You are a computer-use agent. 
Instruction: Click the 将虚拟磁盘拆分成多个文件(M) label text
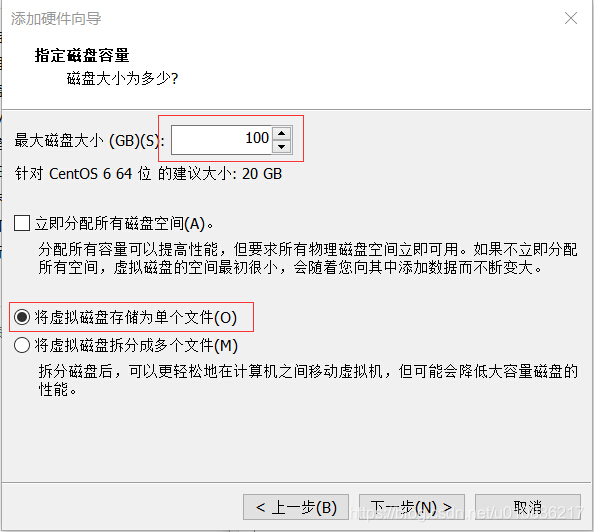coord(136,346)
